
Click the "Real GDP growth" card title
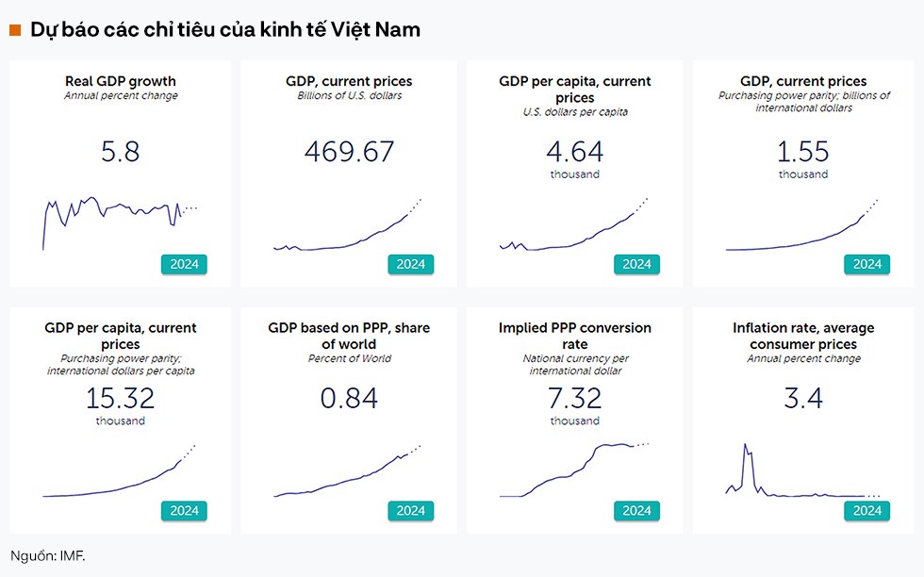click(121, 81)
